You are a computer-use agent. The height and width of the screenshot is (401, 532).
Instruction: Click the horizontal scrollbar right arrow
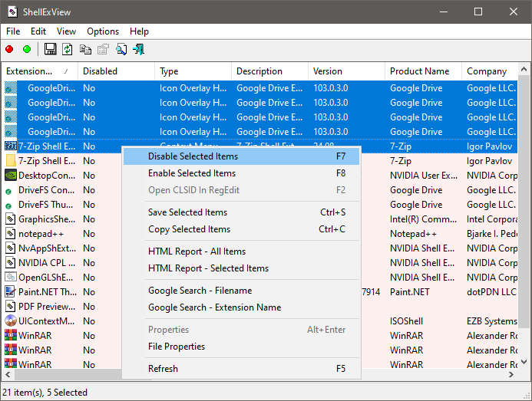click(x=511, y=375)
